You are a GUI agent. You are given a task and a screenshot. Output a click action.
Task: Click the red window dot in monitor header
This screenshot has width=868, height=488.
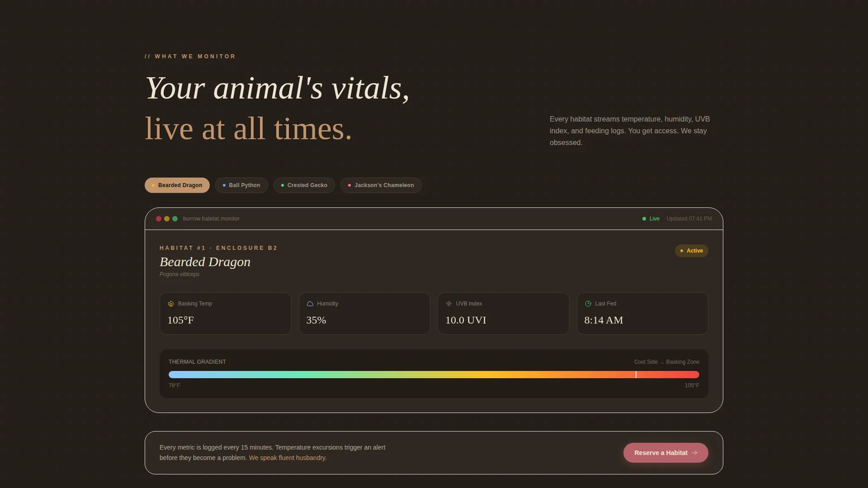(159, 219)
